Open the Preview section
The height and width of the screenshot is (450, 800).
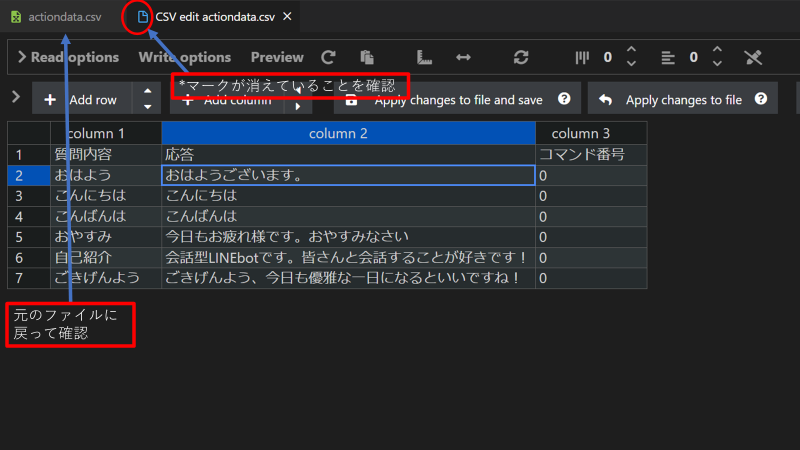tap(277, 57)
